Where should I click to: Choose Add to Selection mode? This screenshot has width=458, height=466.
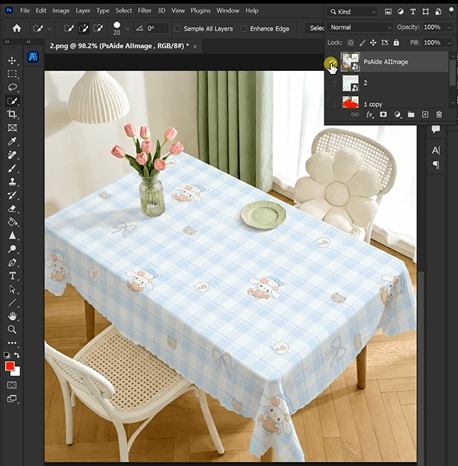(83, 28)
